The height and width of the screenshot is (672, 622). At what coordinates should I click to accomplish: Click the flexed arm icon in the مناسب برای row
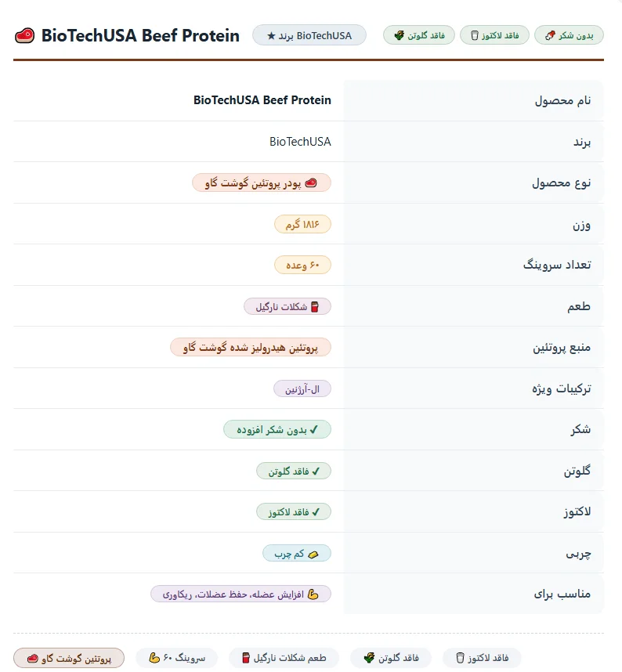(313, 594)
